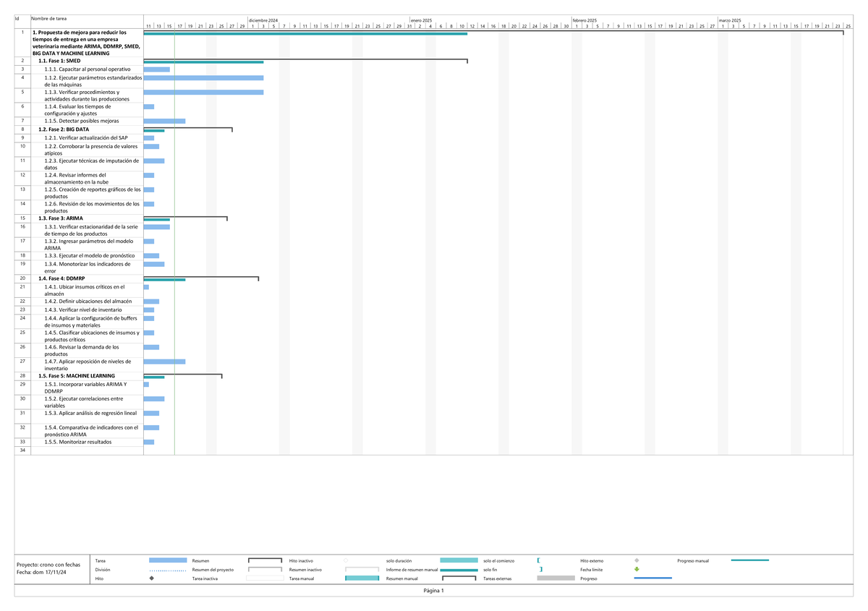The image size is (868, 611).
Task: Click the Resumen manual bracket symbol
Action: point(459,578)
